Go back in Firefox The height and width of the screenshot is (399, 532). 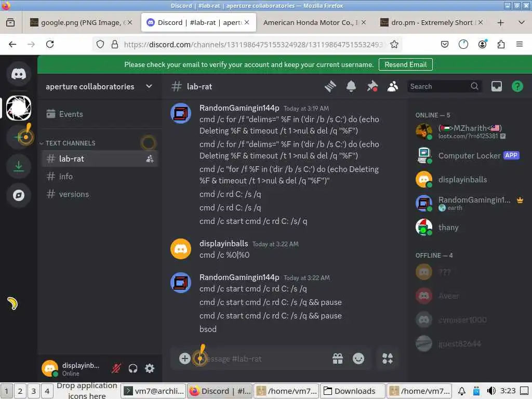pyautogui.click(x=12, y=44)
